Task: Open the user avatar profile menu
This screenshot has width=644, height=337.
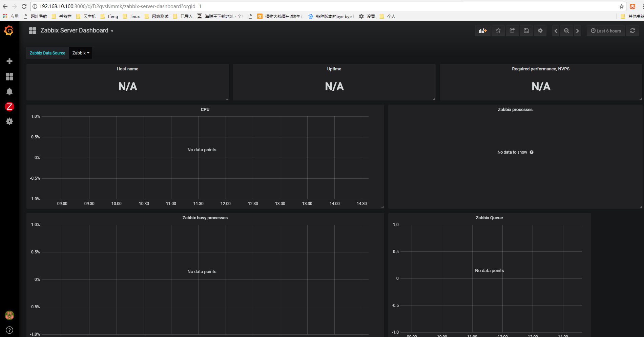Action: tap(9, 315)
